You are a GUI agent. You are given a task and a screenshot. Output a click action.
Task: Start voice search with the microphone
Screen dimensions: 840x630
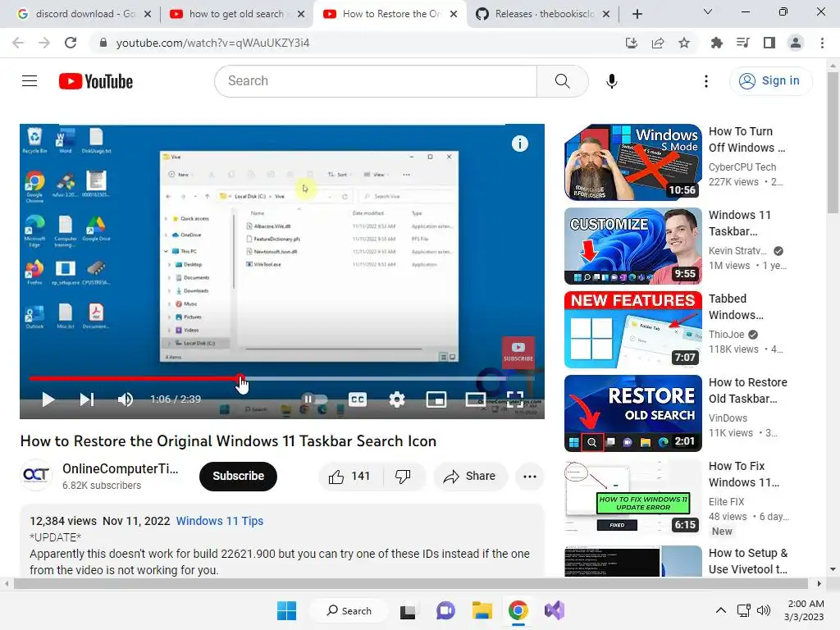612,81
